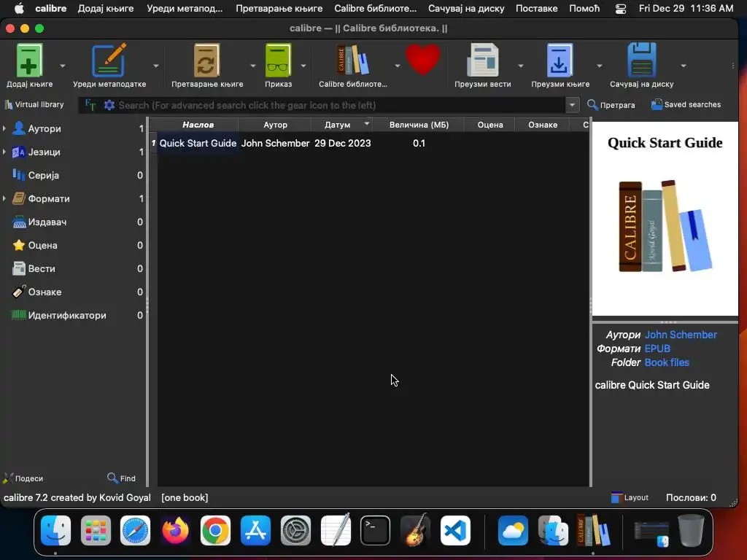Open the calibre application menu
Image resolution: width=747 pixels, height=560 pixels.
pos(50,9)
